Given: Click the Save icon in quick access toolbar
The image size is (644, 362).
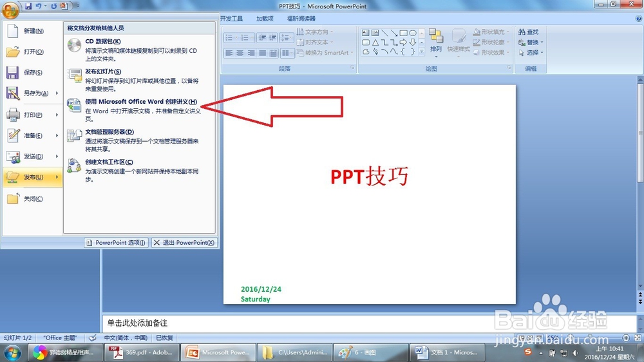Looking at the screenshot, I should pos(28,6).
